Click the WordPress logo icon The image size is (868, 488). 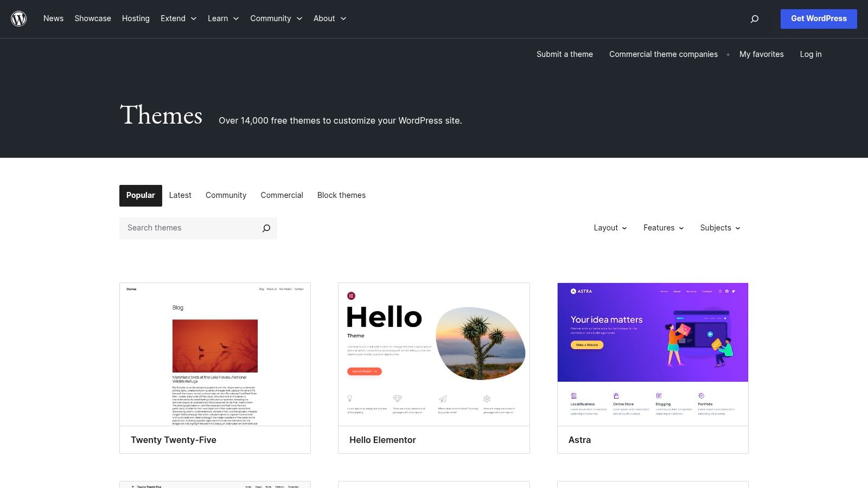click(19, 18)
